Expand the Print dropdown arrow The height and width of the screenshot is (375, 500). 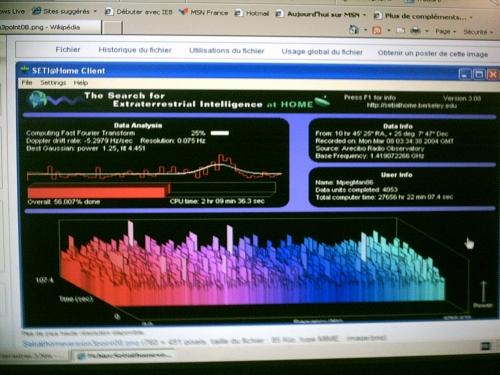427,31
